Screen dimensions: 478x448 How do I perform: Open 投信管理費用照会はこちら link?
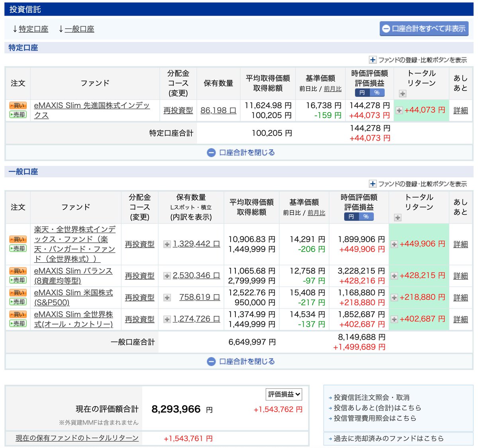tap(375, 418)
